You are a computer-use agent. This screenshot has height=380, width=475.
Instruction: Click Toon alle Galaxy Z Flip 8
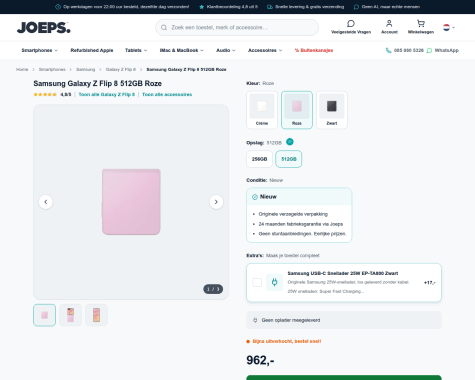click(x=107, y=94)
